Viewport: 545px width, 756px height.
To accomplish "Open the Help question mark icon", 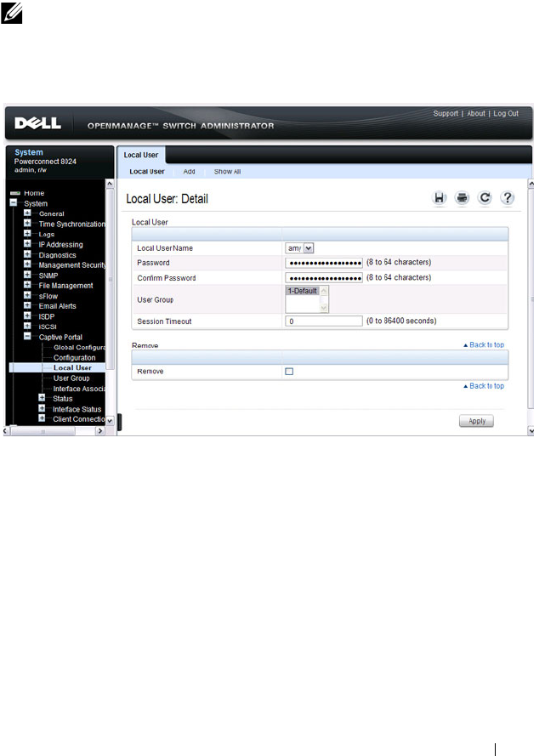I will click(x=508, y=198).
